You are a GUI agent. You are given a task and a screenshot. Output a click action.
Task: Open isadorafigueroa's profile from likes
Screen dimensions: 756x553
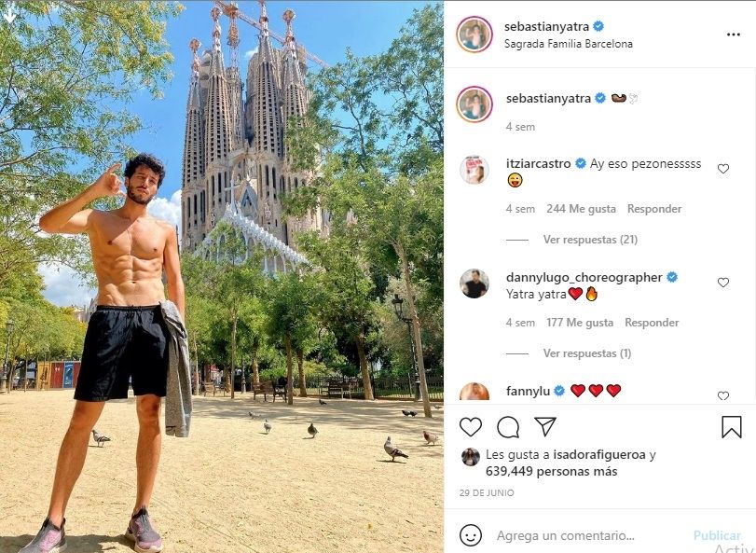(x=598, y=455)
